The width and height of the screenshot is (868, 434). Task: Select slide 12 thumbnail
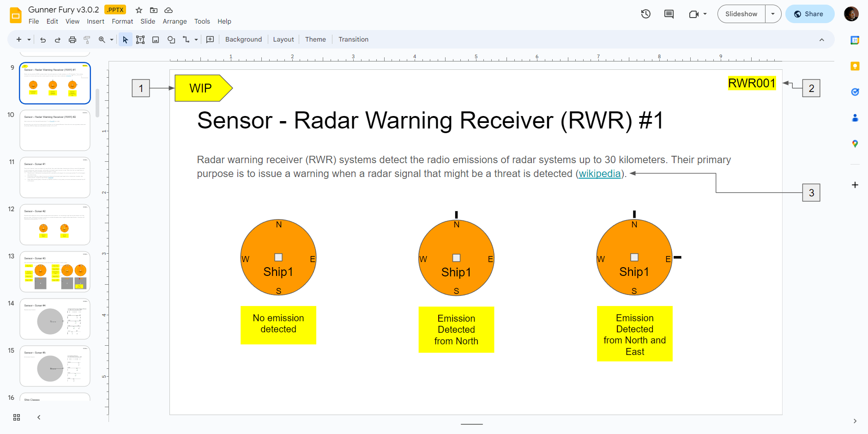[55, 225]
